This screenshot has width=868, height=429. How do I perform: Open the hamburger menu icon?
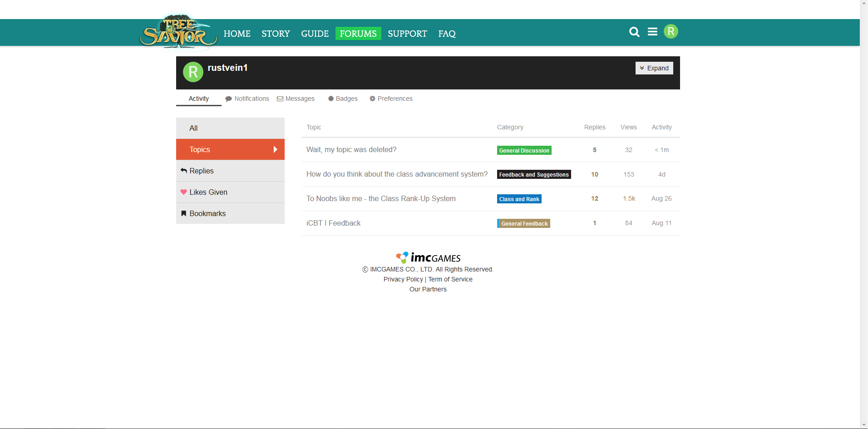pos(652,32)
